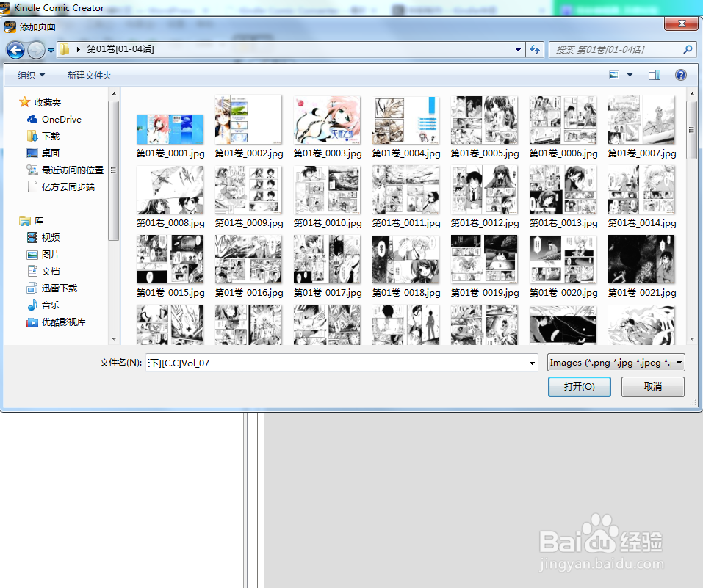Viewport: 703px width, 588px height.
Task: Select thumbnail 第01卷_0001.jpg
Action: click(170, 129)
